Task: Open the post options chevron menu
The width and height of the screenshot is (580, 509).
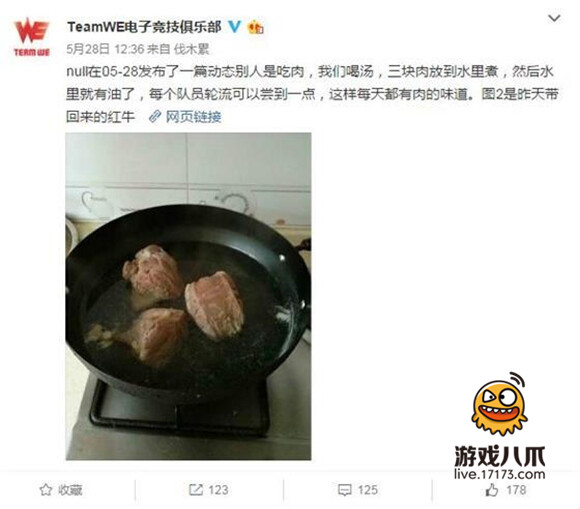Action: (x=554, y=18)
